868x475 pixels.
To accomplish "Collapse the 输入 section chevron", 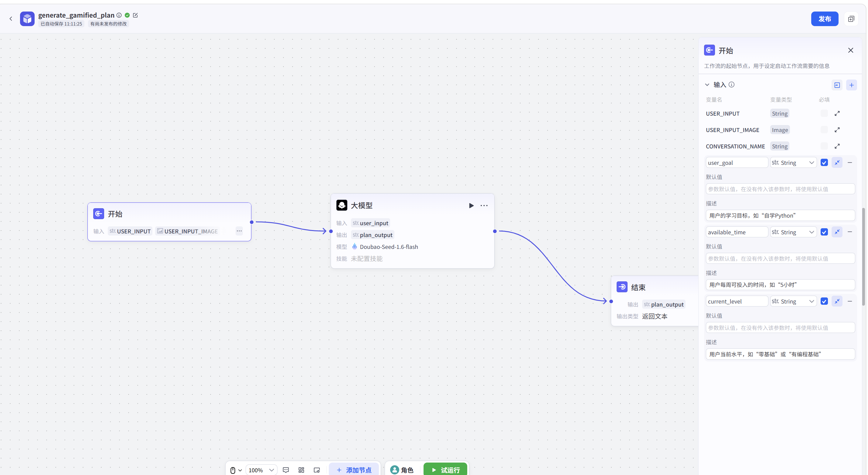I will [707, 85].
